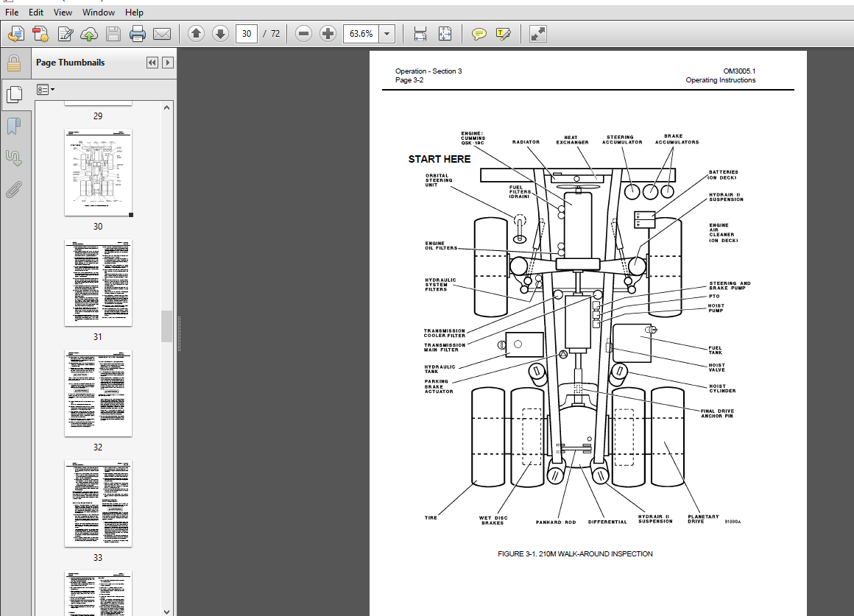Screen dimensions: 854x616
Task: Click the zoom percentage field 63.6%
Action: [361, 34]
